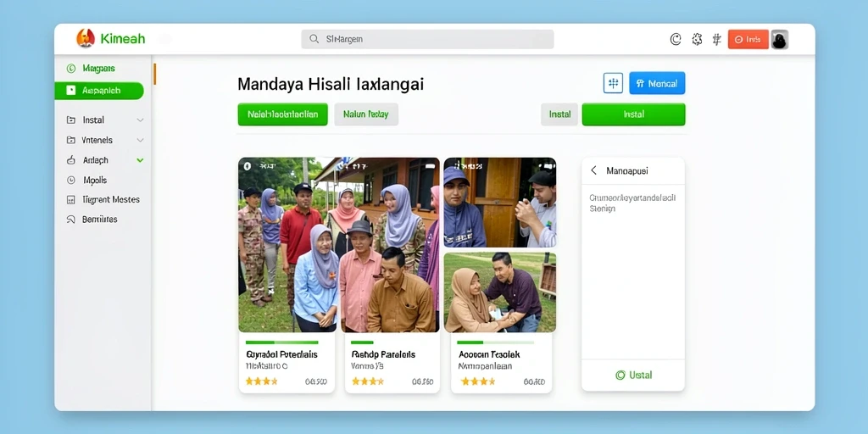Click the Magpars circle icon
Screen dimensions: 868x434
click(x=71, y=69)
